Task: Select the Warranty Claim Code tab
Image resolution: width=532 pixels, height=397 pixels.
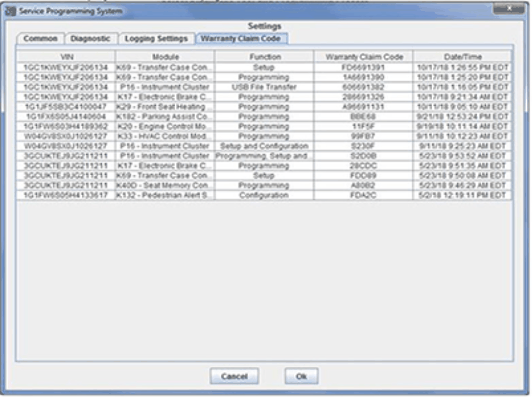Action: (x=240, y=39)
